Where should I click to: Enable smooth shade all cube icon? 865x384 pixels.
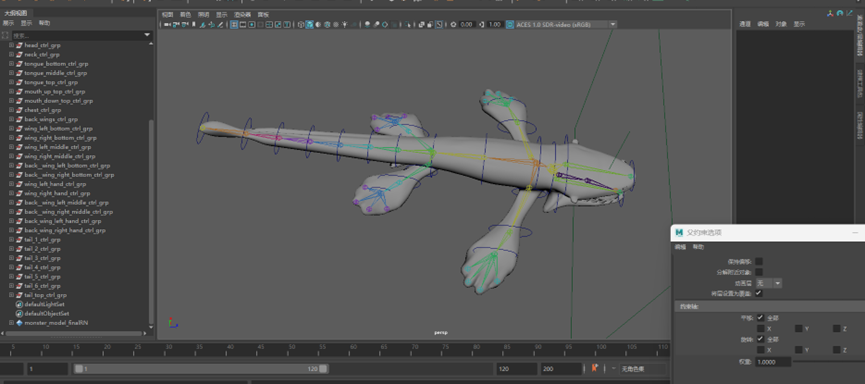309,24
